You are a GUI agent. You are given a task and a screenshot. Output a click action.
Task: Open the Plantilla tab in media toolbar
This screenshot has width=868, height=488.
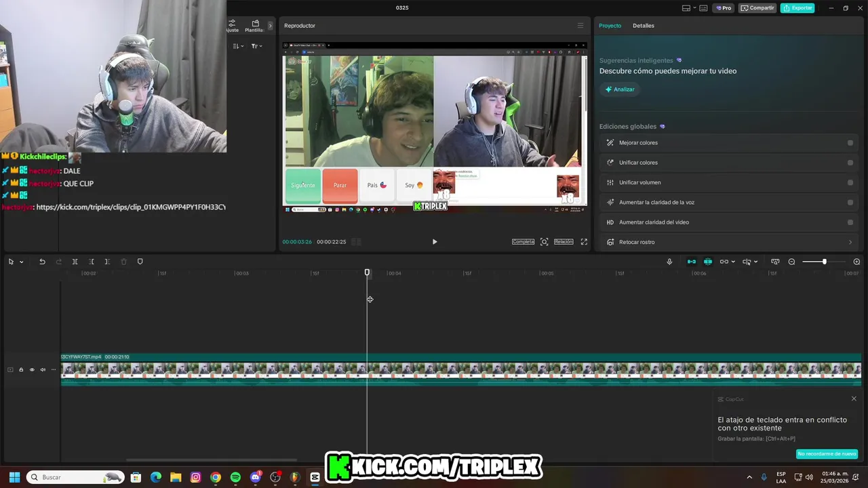[x=255, y=26]
